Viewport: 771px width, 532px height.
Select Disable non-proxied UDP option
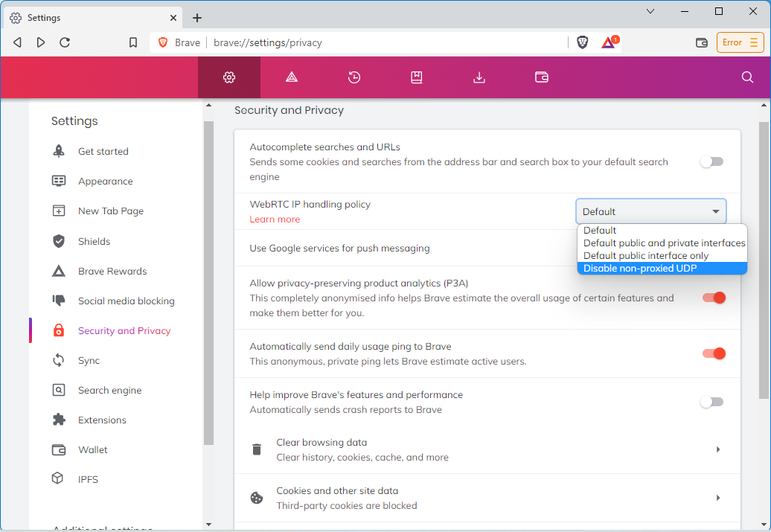click(x=662, y=269)
